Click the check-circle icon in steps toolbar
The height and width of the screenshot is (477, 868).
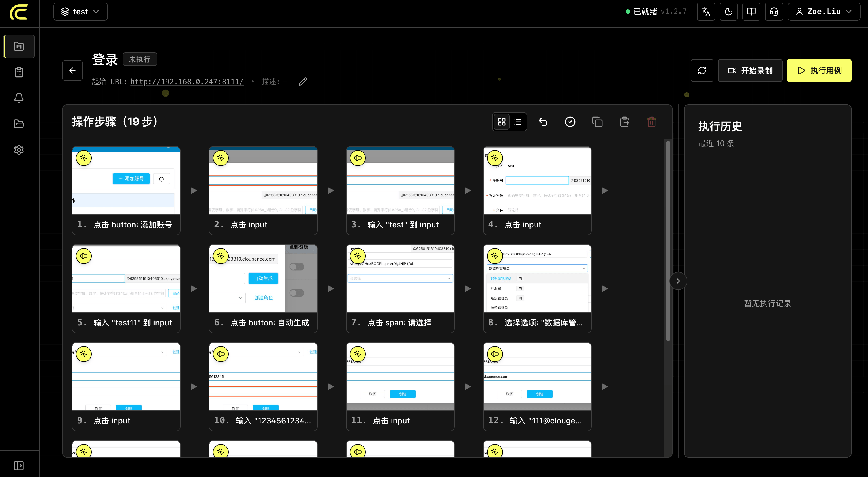click(570, 122)
